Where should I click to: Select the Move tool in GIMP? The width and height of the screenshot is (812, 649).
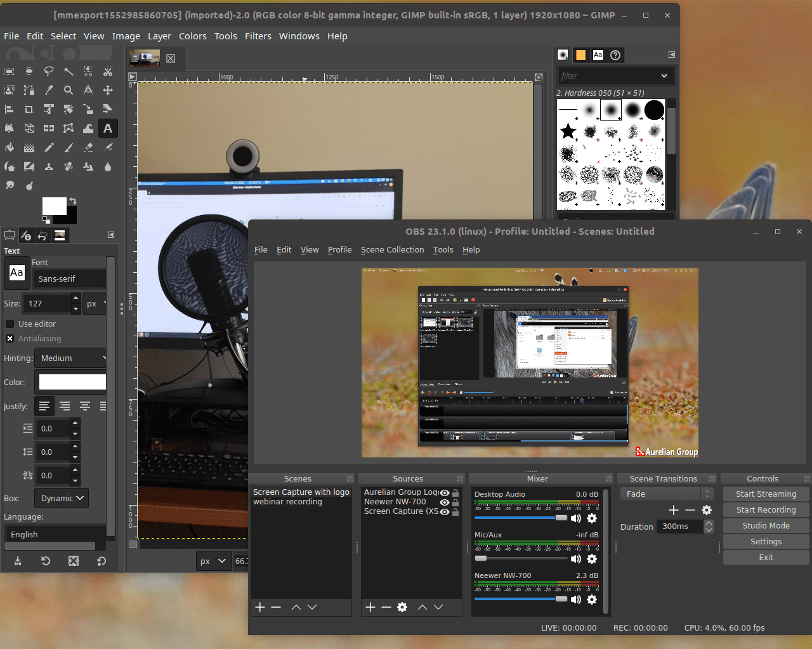[108, 90]
